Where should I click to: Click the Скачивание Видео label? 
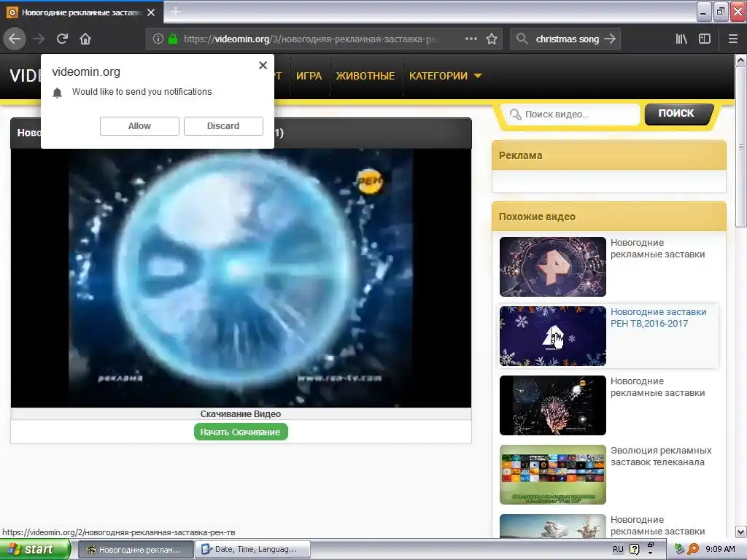(241, 414)
